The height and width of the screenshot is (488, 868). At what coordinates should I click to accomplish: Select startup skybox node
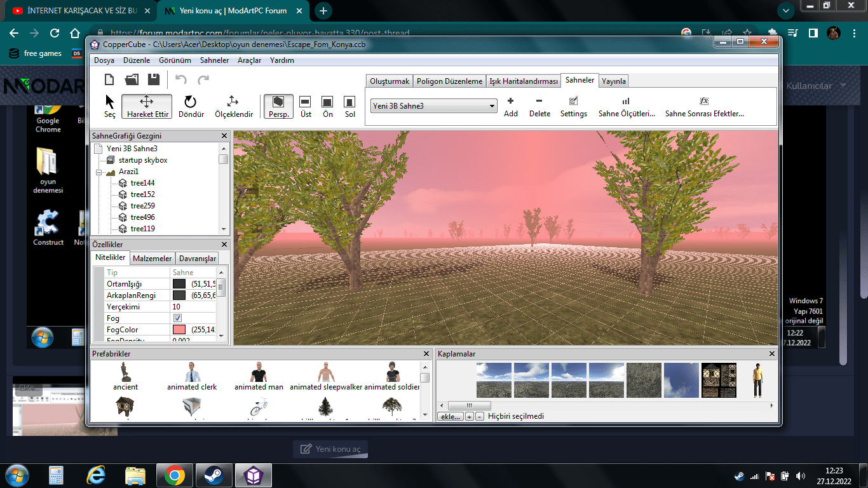point(143,160)
